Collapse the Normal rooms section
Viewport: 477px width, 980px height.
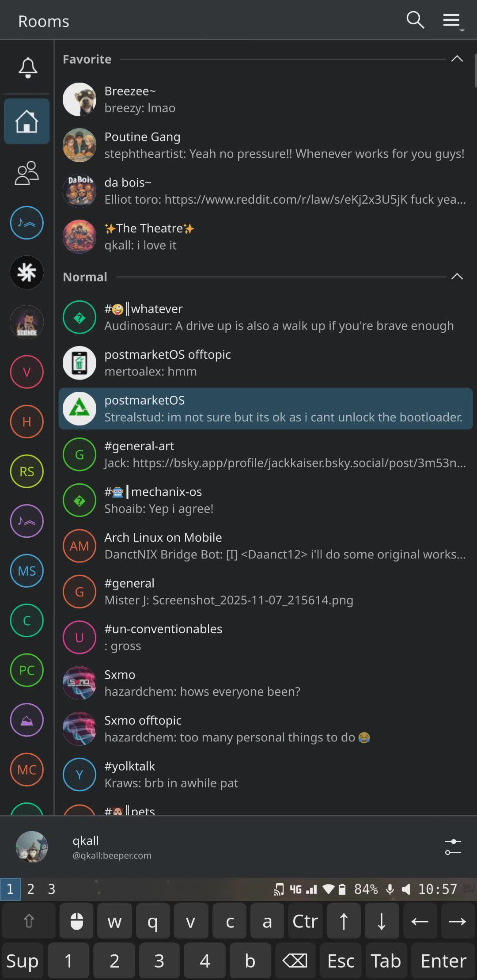[x=457, y=277]
